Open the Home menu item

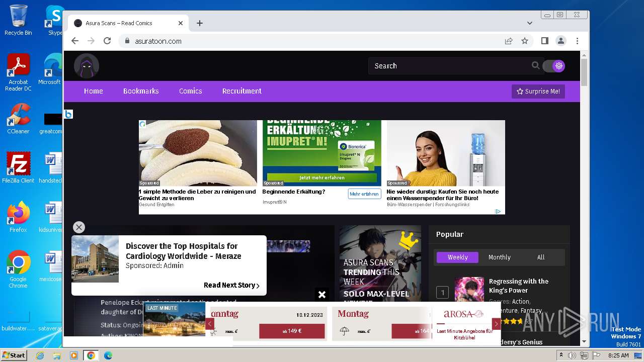pos(94,91)
